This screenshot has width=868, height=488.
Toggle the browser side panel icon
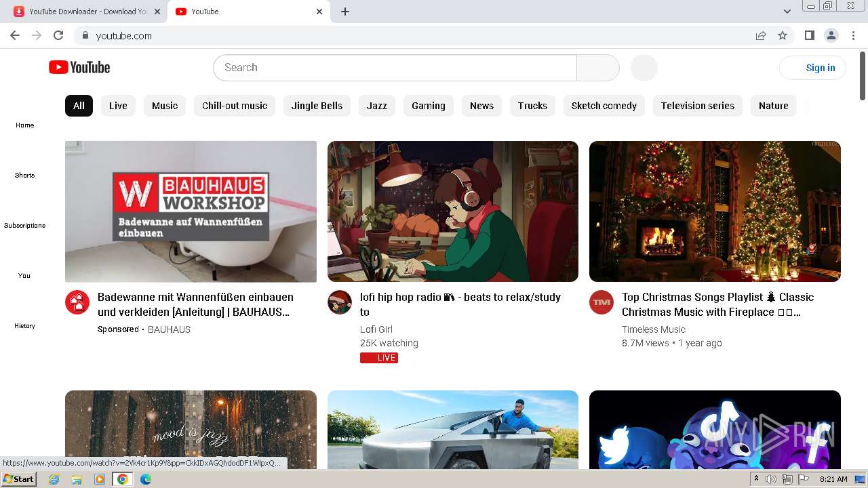(809, 35)
